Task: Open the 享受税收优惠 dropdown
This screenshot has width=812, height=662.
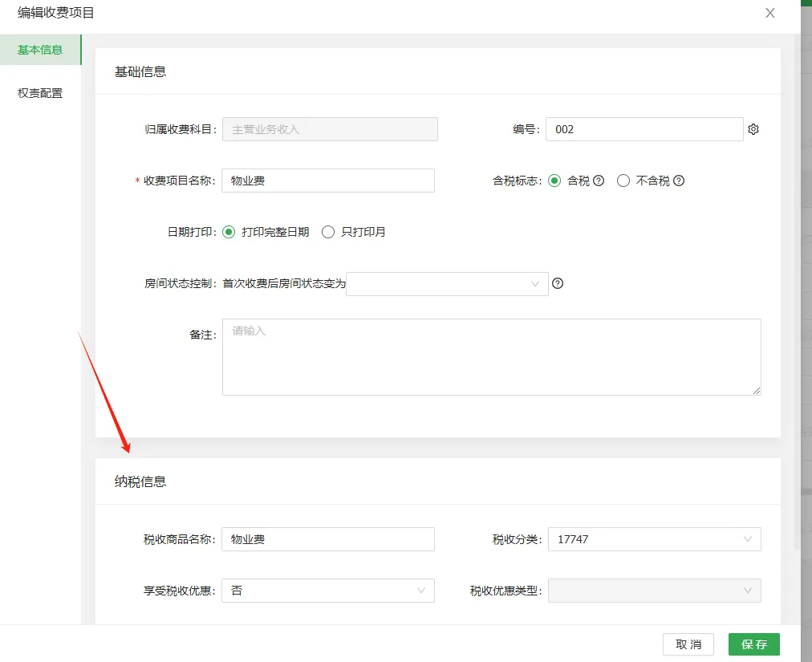Action: click(328, 591)
